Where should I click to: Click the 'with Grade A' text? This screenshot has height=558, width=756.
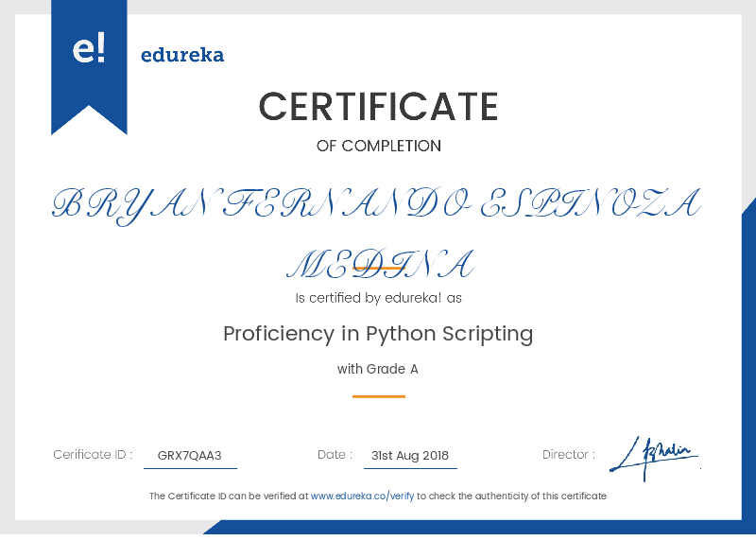tap(377, 369)
